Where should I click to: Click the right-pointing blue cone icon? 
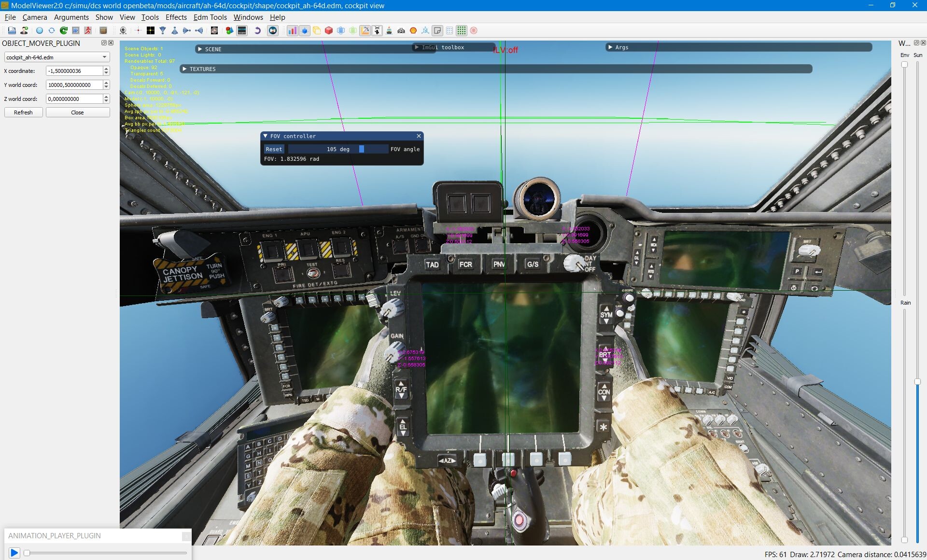click(x=187, y=30)
